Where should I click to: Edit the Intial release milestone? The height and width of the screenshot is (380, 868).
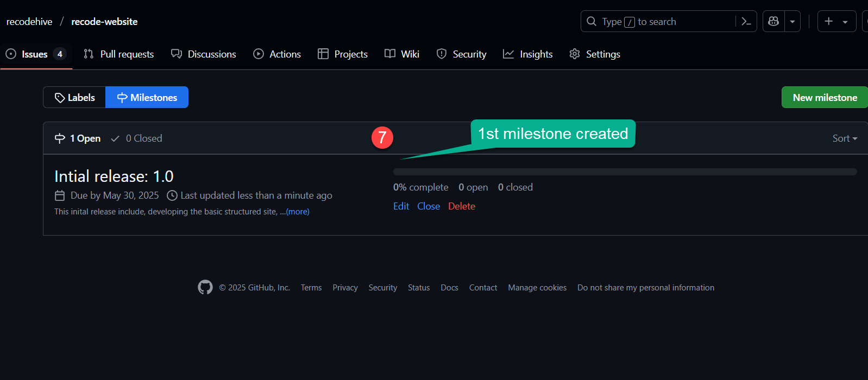(x=401, y=206)
